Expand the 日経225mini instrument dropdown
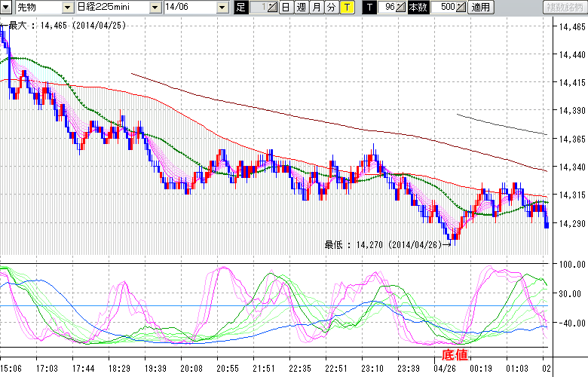This screenshot has height=377, width=588. 155,8
